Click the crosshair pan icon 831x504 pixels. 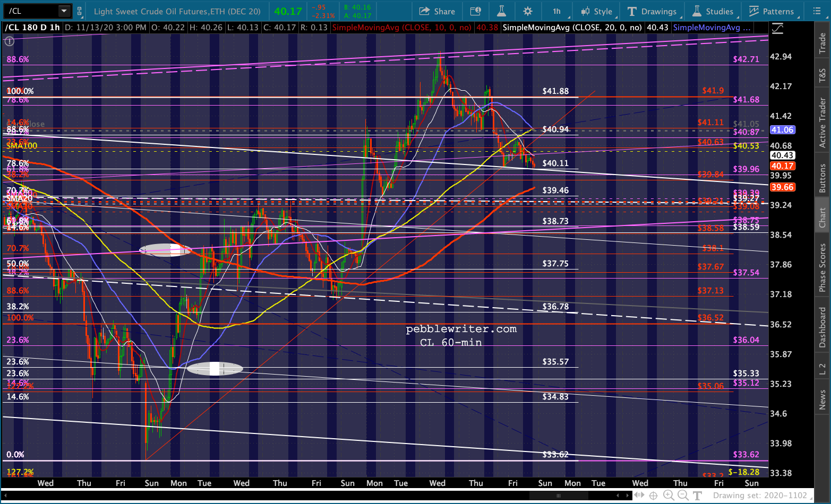click(x=653, y=496)
